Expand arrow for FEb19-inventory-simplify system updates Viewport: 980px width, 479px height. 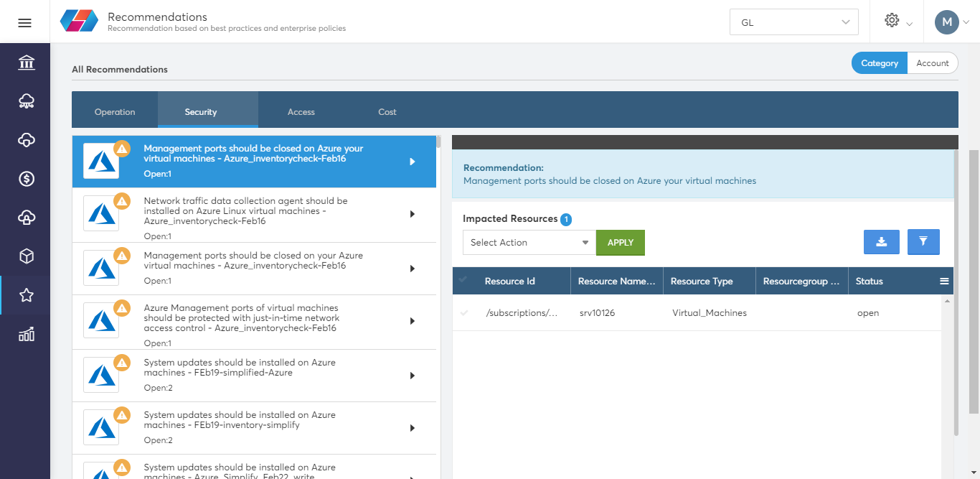(x=413, y=428)
